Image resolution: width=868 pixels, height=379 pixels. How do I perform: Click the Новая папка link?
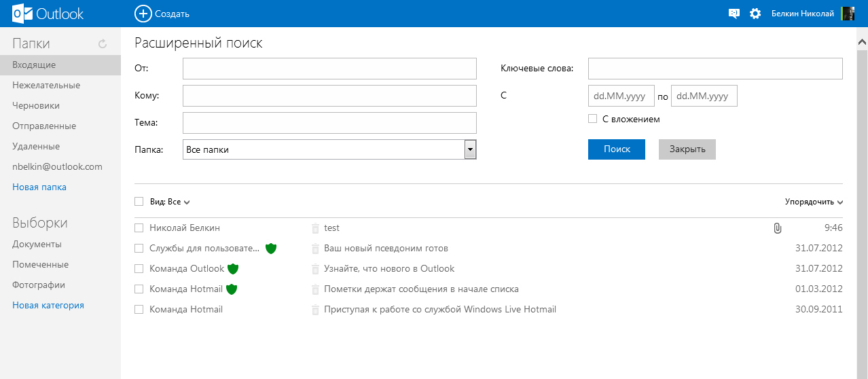tap(39, 187)
